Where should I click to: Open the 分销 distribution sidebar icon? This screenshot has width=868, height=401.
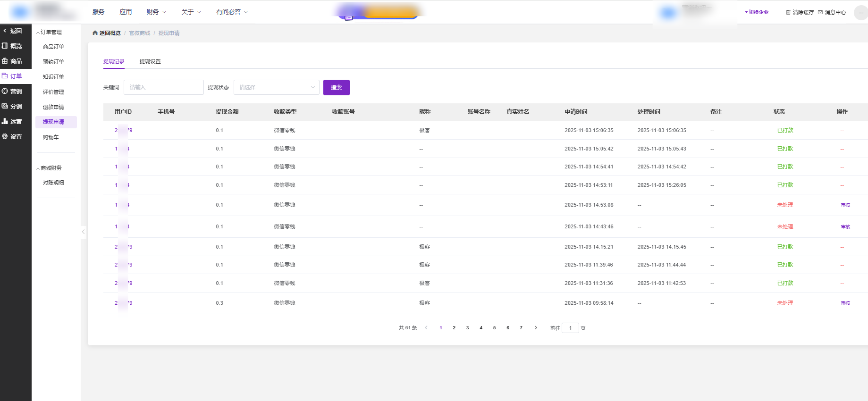click(x=5, y=106)
